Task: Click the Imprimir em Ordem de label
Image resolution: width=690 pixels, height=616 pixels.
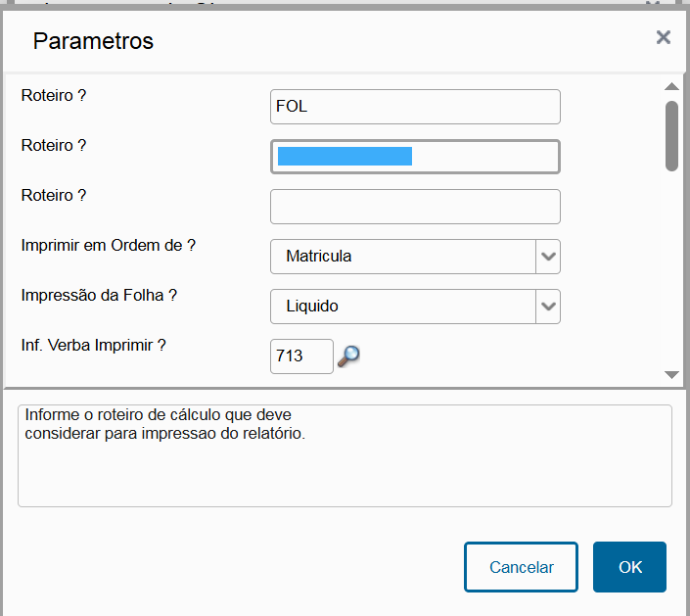Action: tap(109, 245)
